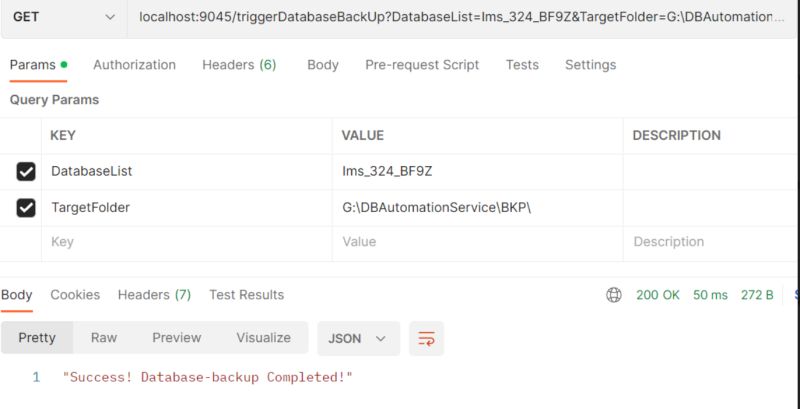This screenshot has width=800, height=409.
Task: Click the KEY column header
Action: (63, 136)
